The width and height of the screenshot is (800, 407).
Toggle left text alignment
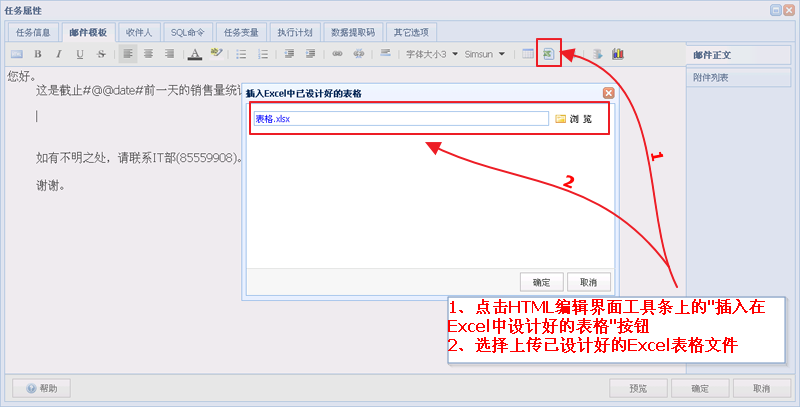click(x=128, y=54)
